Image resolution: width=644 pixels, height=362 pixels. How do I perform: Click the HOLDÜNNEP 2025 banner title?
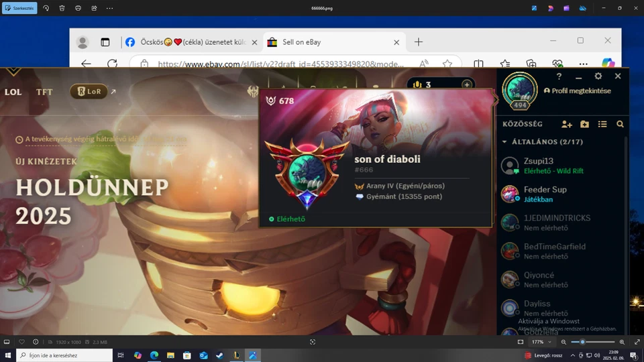point(92,202)
